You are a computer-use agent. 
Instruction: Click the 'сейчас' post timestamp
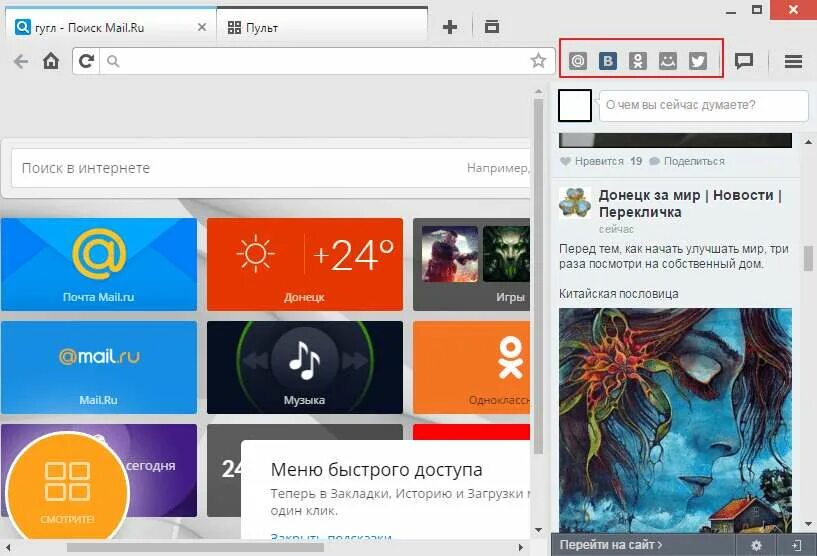point(616,229)
